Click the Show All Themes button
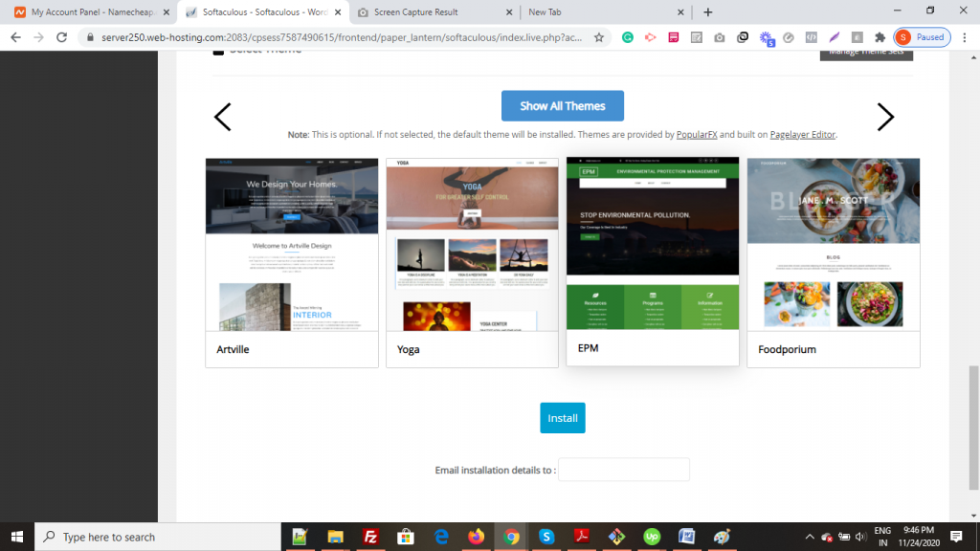Screen dimensions: 980x551 (x=562, y=105)
